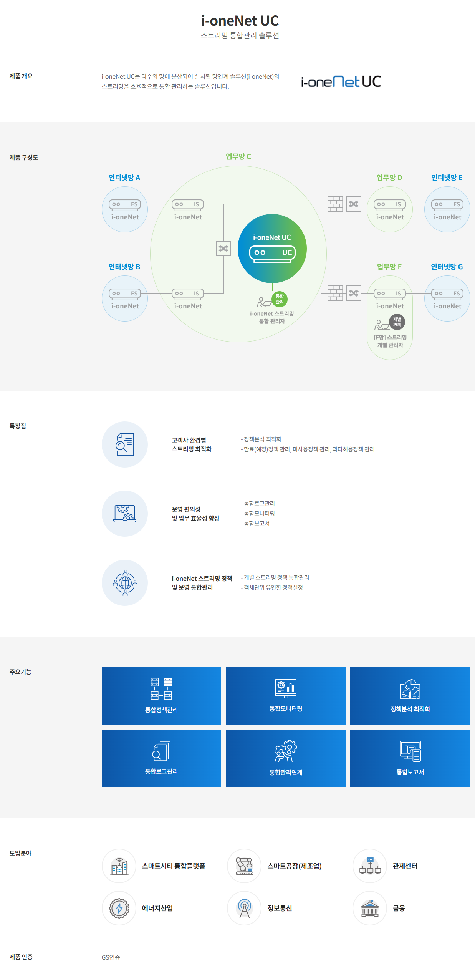Open the 통합모니터링 feature tile

pyautogui.click(x=285, y=695)
